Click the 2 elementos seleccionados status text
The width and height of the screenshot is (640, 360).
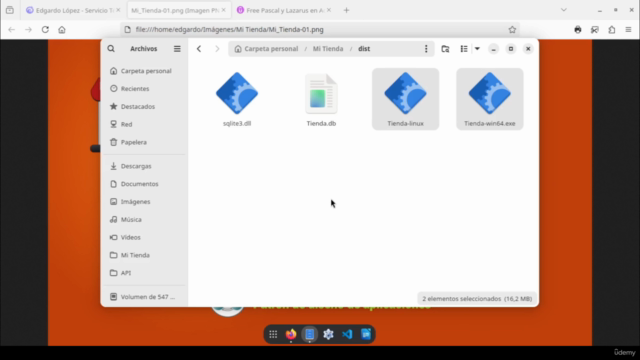(x=477, y=299)
